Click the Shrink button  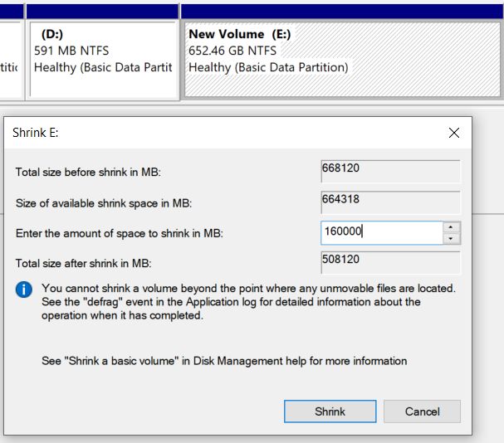point(330,411)
